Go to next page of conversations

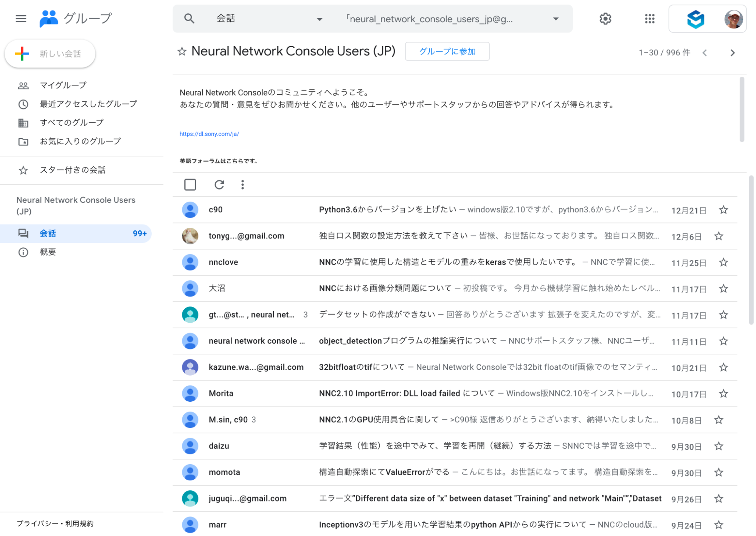tap(733, 53)
